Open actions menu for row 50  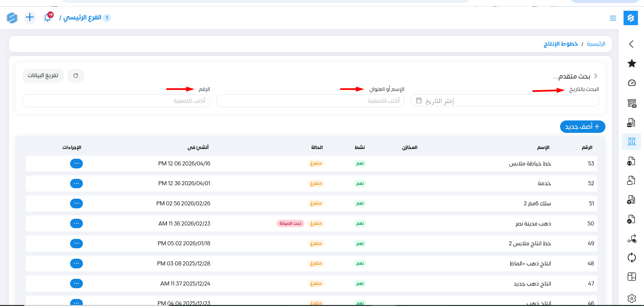77,223
